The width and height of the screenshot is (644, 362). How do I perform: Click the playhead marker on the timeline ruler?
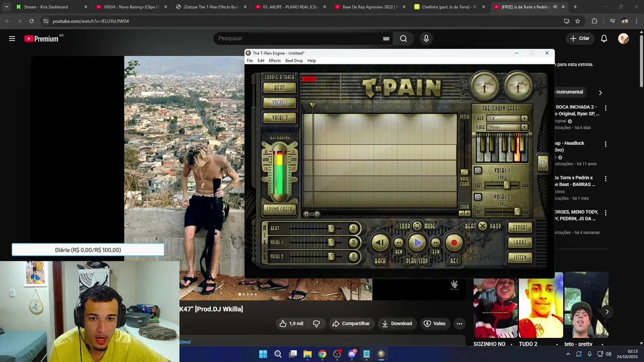pos(313,106)
